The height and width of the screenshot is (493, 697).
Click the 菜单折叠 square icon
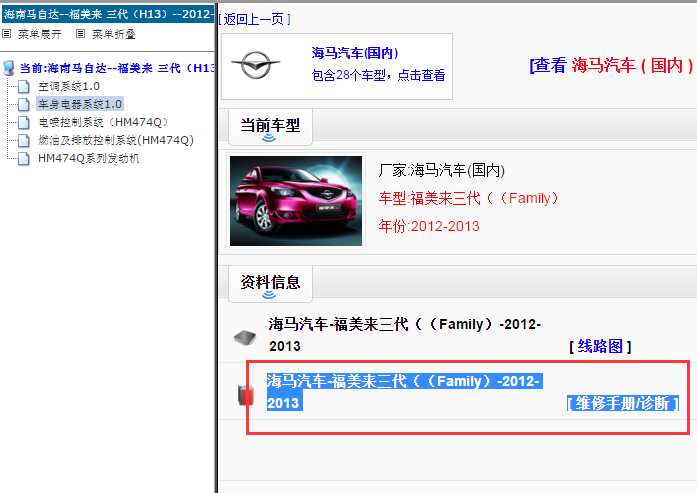[80, 34]
